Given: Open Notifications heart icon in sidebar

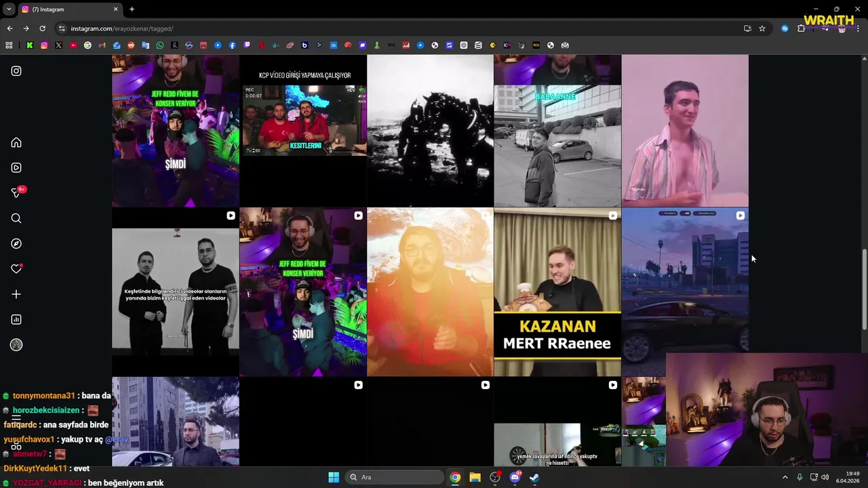Looking at the screenshot, I should 16,269.
